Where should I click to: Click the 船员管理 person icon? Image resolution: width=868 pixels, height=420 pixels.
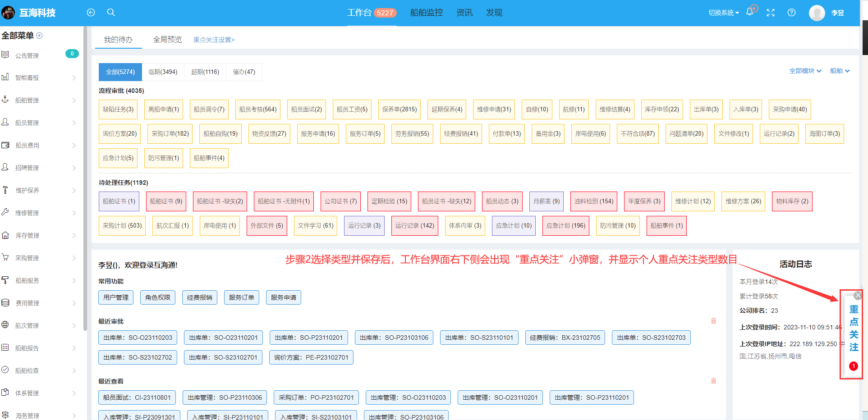[x=5, y=122]
